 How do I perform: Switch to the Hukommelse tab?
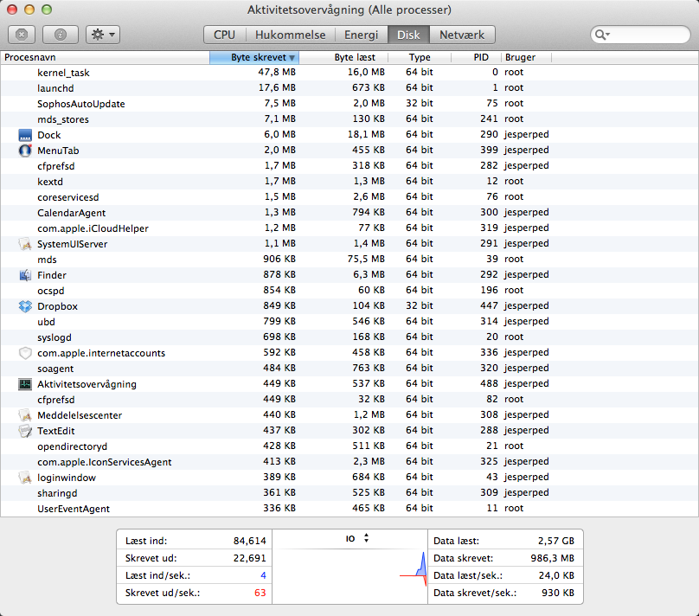point(290,35)
